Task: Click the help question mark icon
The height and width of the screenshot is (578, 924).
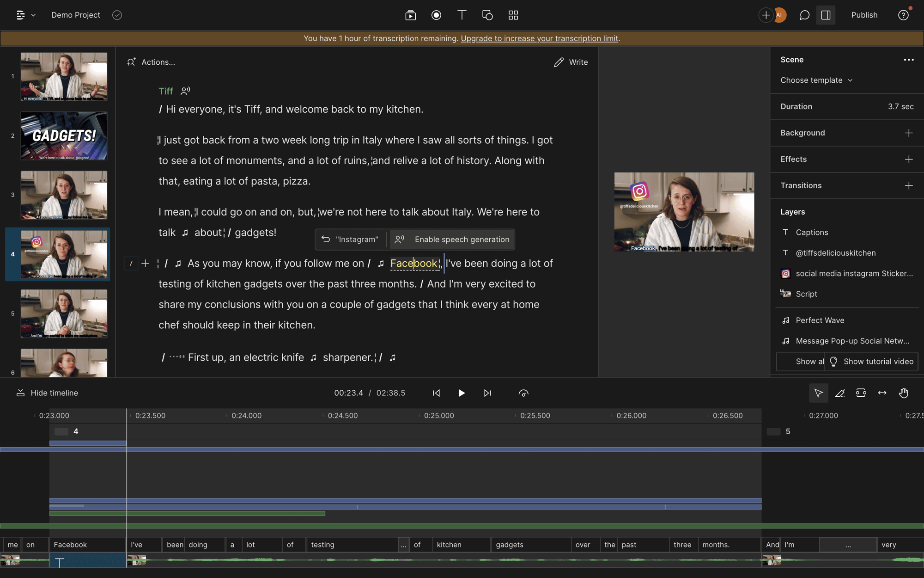Action: pos(904,15)
